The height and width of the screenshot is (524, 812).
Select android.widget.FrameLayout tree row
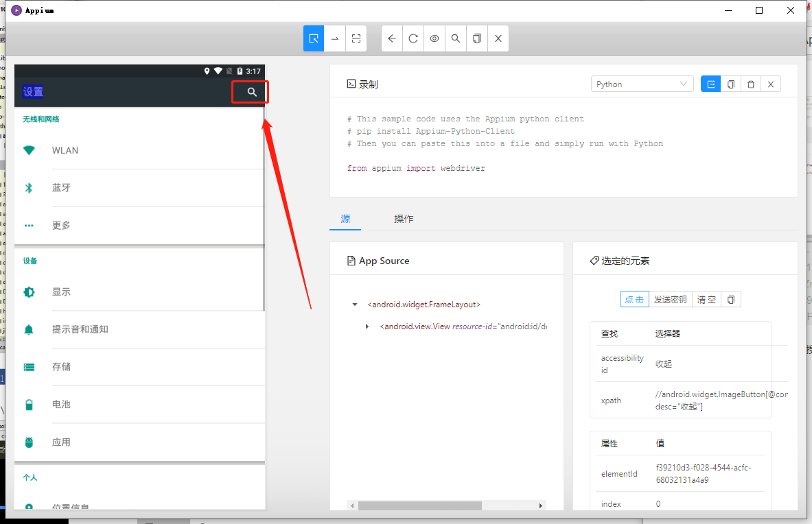(424, 304)
